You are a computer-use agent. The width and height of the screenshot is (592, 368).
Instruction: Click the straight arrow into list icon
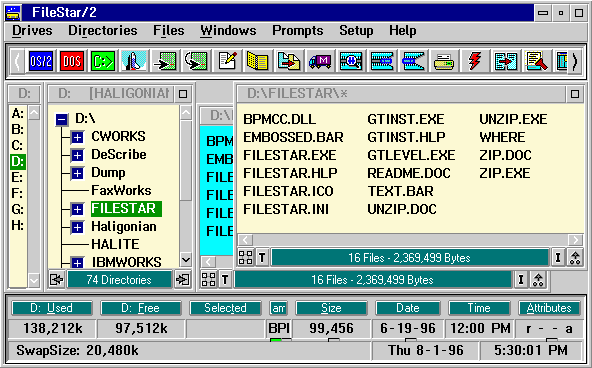165,61
